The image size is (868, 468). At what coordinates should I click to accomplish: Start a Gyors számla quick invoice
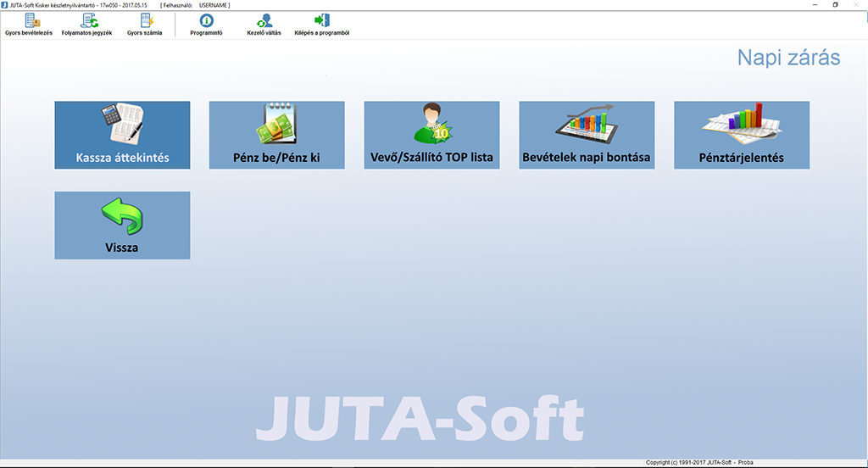click(144, 25)
